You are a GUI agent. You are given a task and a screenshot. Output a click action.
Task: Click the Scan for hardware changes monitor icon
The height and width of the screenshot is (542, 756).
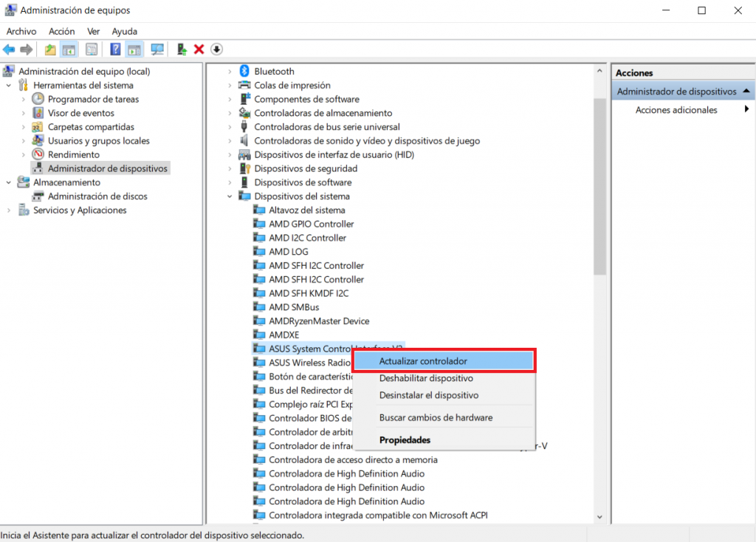tap(157, 49)
